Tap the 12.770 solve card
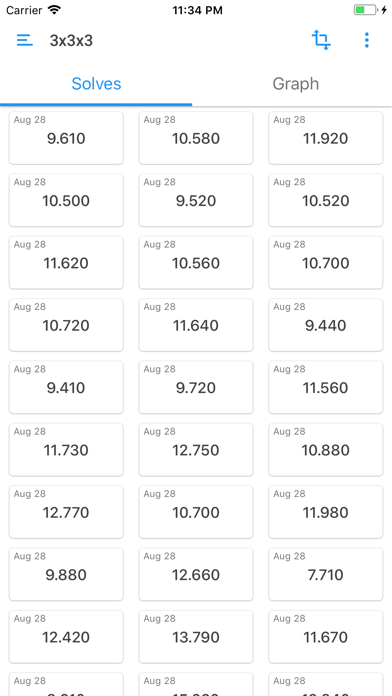 click(66, 512)
